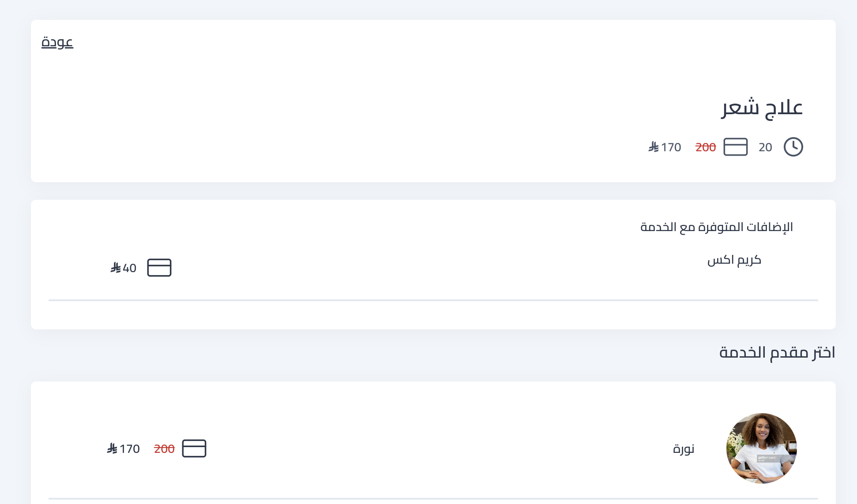Click the اختر مقدم الخدمة heading
This screenshot has width=857, height=504.
coord(777,352)
